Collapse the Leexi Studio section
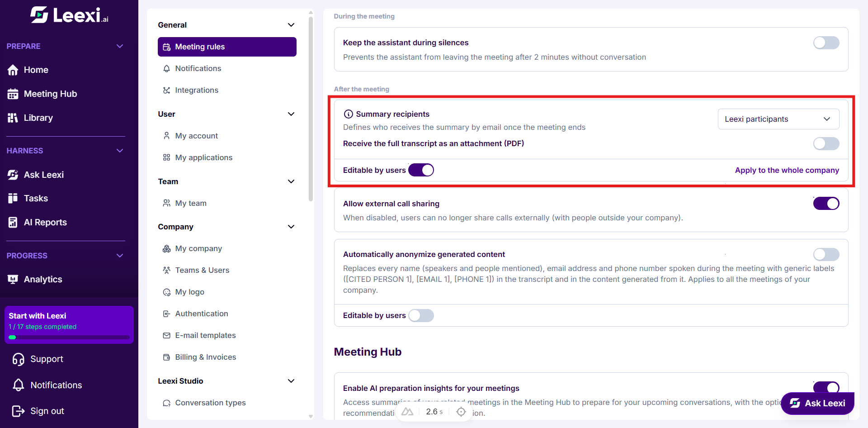The width and height of the screenshot is (868, 428). point(291,381)
